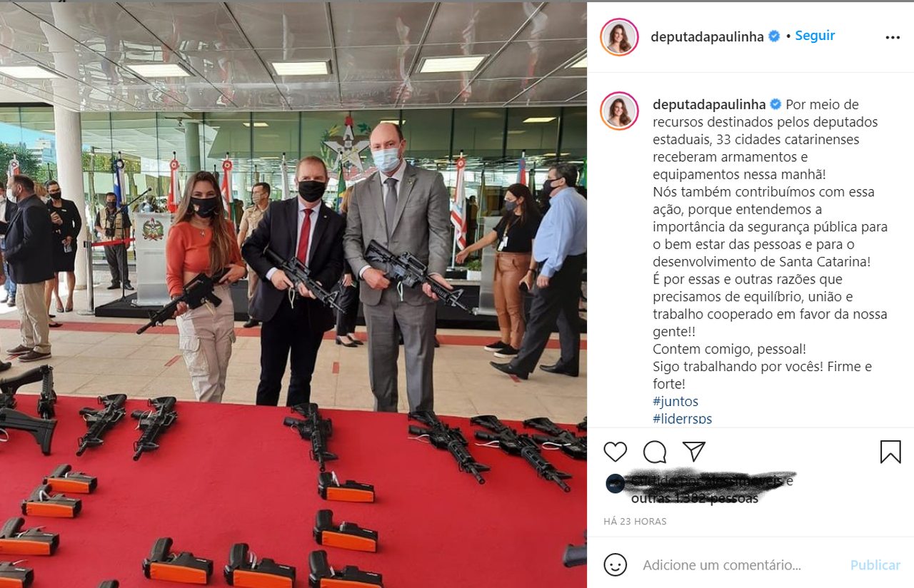This screenshot has height=588, width=914.
Task: Follow the account via Seguir
Action: (x=815, y=36)
